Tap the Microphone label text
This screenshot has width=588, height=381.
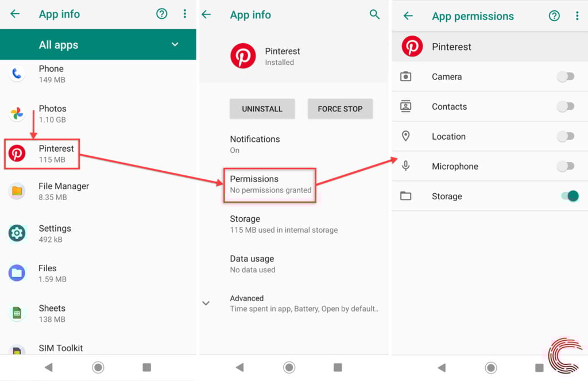pos(455,166)
